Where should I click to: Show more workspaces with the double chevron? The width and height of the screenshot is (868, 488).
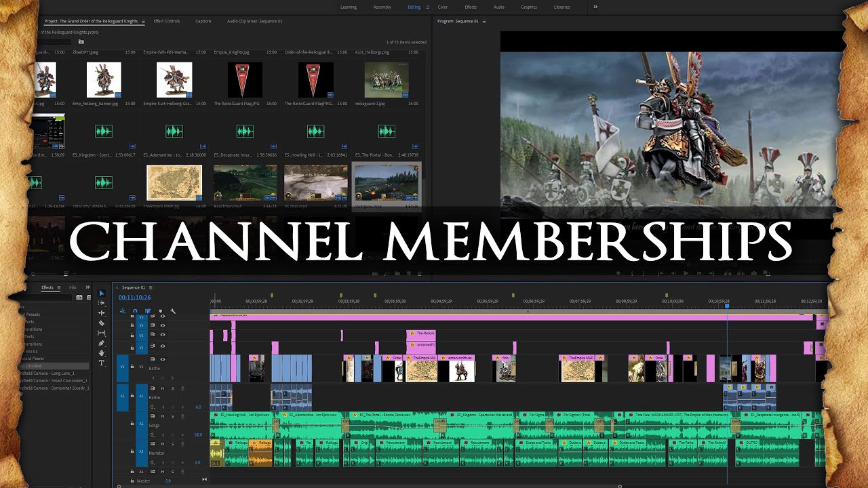pos(595,7)
